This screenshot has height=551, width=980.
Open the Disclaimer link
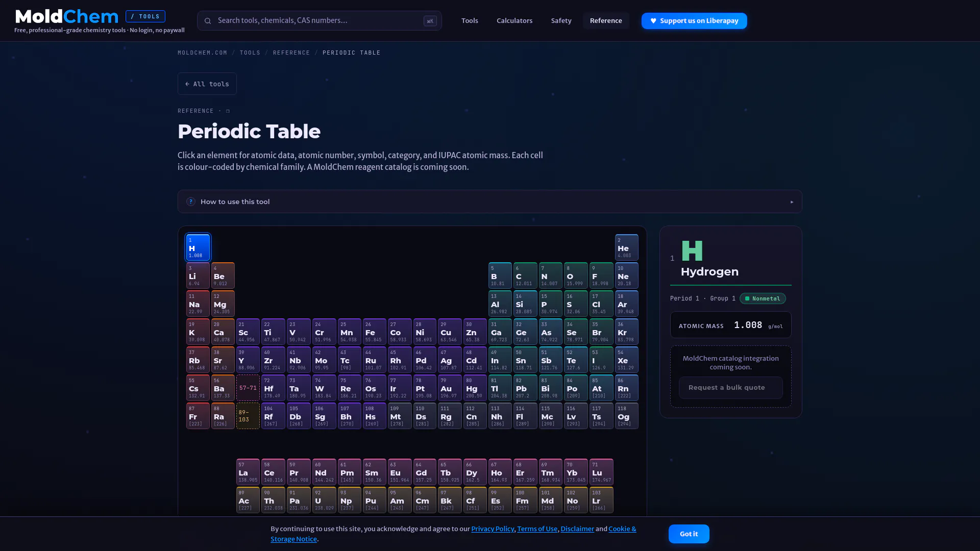(x=577, y=529)
